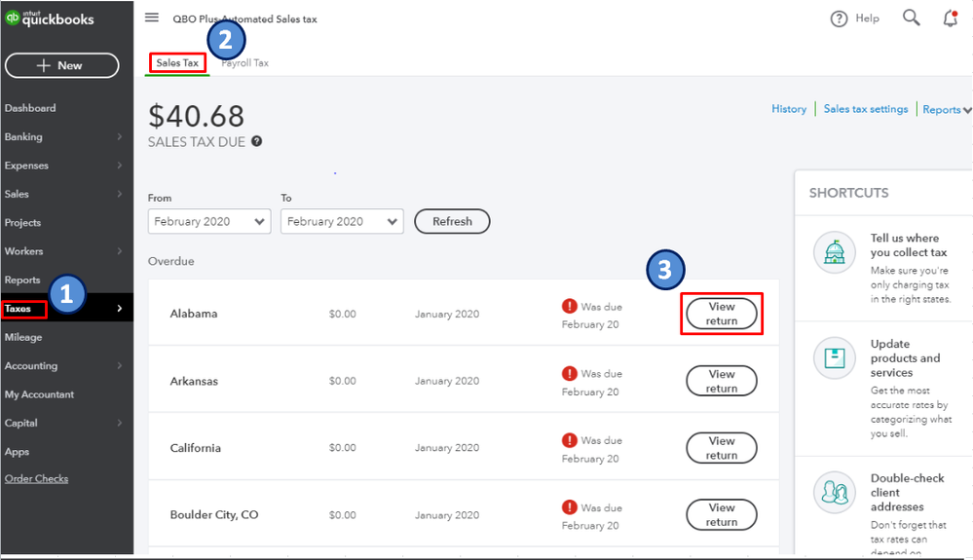Click the QuickBooks logo
This screenshot has height=560, width=973.
(x=50, y=19)
